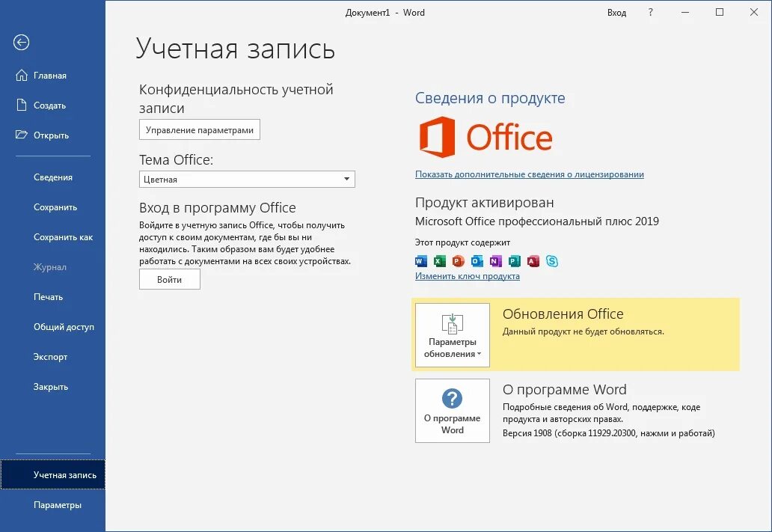Minimize the Word window

(685, 12)
